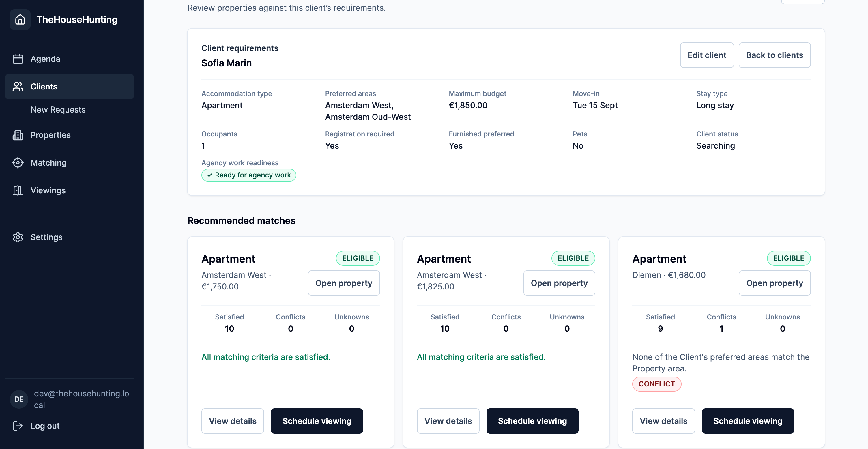Open the Viewings section
The image size is (868, 449).
click(x=70, y=190)
